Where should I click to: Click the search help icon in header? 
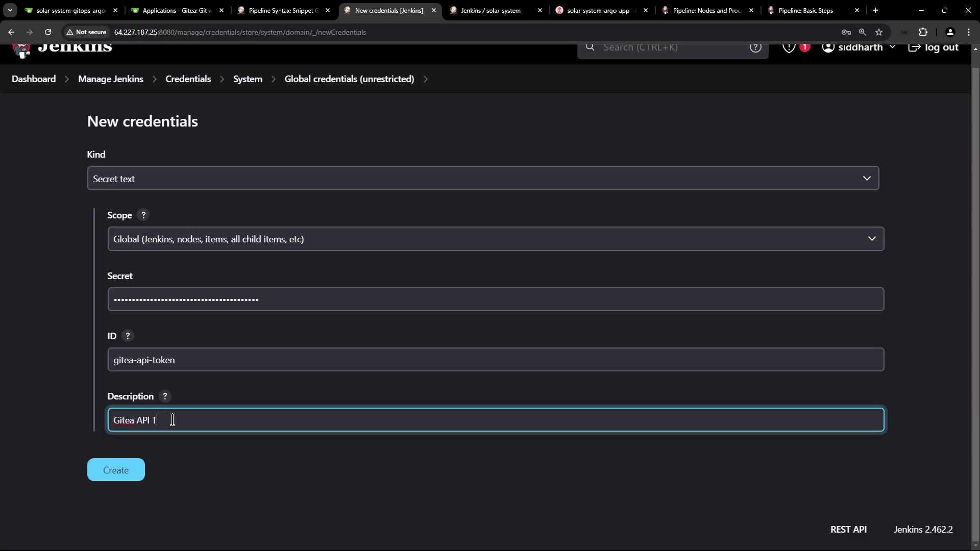click(755, 48)
